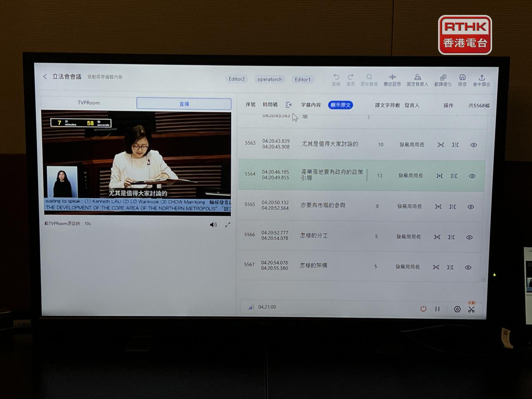Go back using the left chevron

(45, 76)
